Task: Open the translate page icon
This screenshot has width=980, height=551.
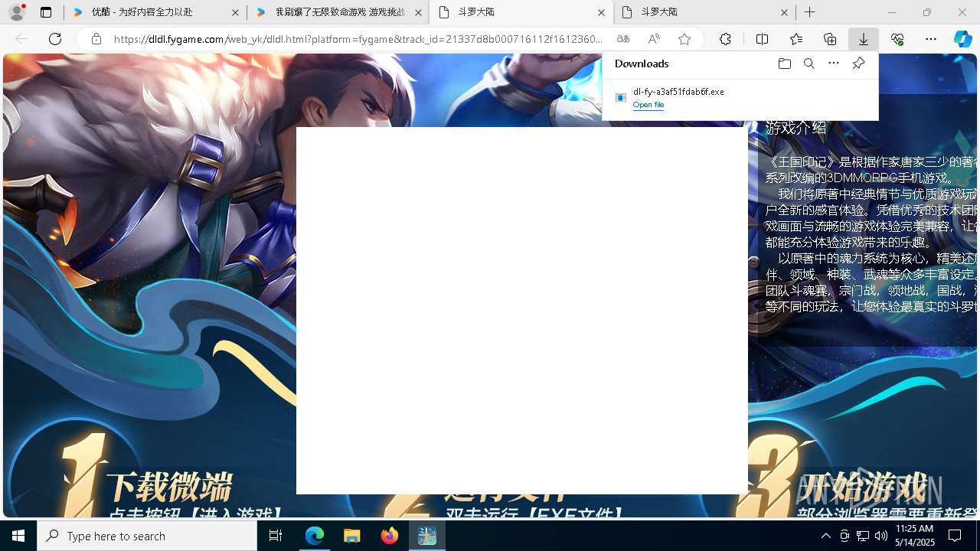Action: (623, 39)
